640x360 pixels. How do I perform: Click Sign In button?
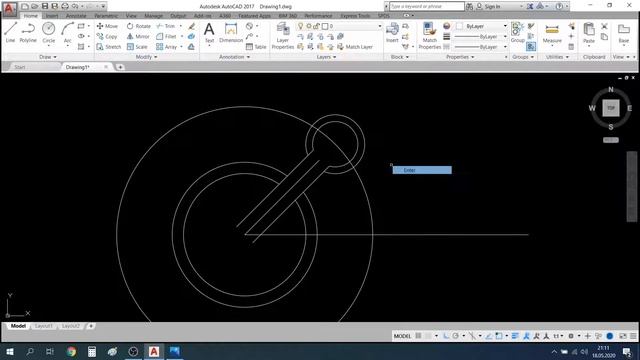(488, 6)
